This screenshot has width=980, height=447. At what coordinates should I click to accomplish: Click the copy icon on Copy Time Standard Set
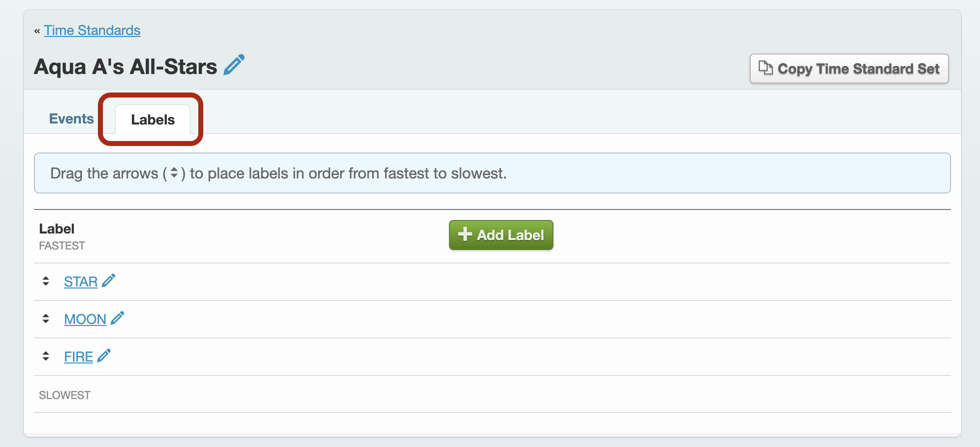(x=765, y=67)
